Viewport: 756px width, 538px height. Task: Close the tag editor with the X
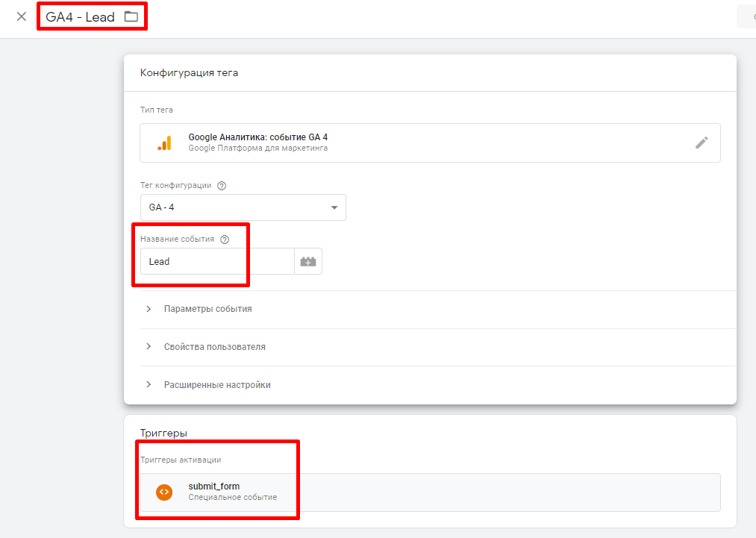click(21, 16)
